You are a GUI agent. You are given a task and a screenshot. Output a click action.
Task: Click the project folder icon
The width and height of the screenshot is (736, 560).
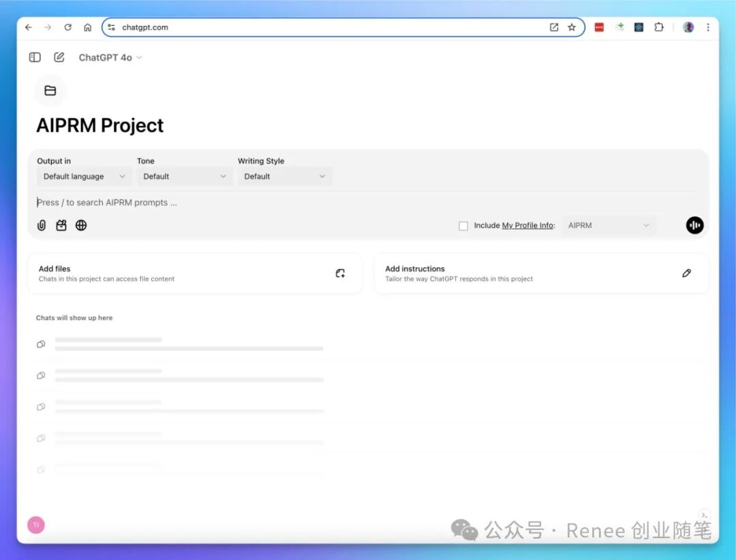[50, 91]
